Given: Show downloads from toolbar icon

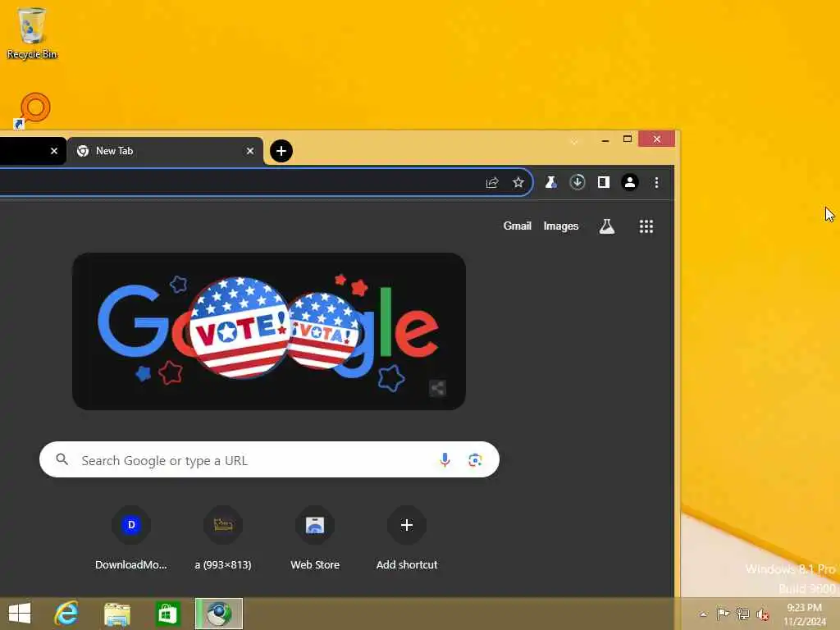Looking at the screenshot, I should pyautogui.click(x=577, y=183).
